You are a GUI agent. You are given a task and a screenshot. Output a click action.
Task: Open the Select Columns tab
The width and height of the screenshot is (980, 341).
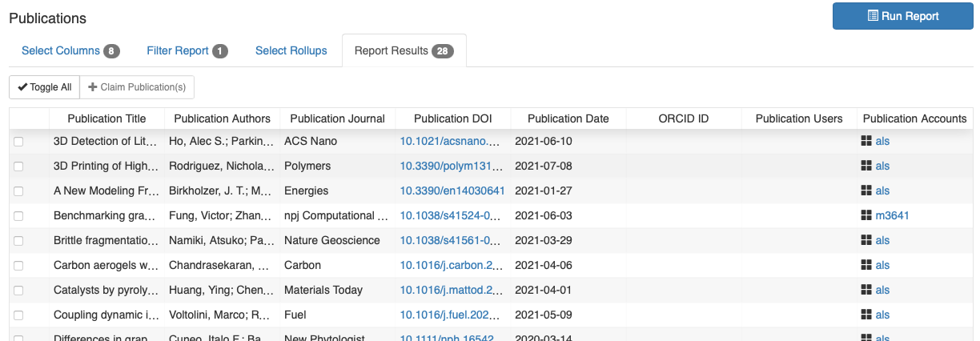(70, 50)
